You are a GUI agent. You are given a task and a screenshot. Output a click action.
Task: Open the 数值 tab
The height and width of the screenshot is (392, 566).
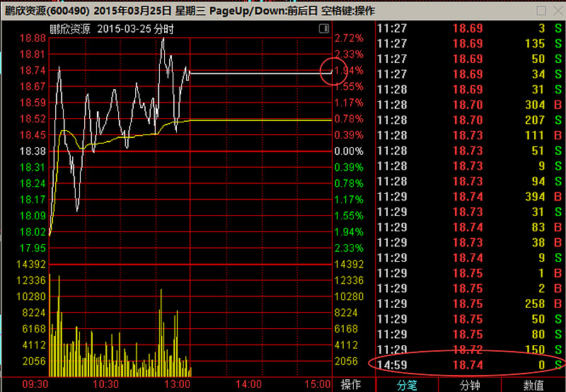[533, 385]
